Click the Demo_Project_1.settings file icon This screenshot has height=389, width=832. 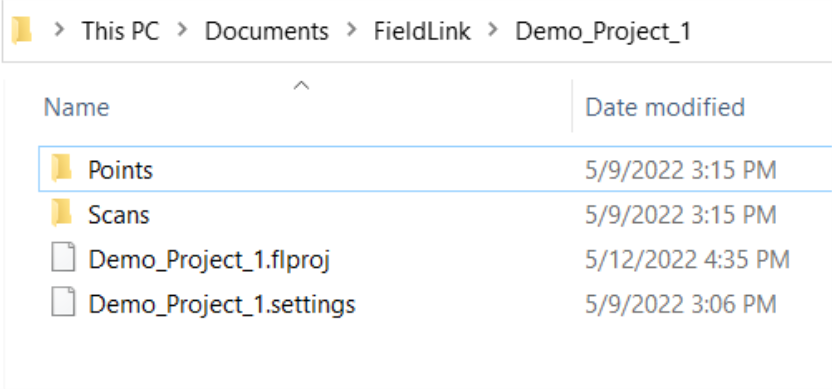click(63, 303)
